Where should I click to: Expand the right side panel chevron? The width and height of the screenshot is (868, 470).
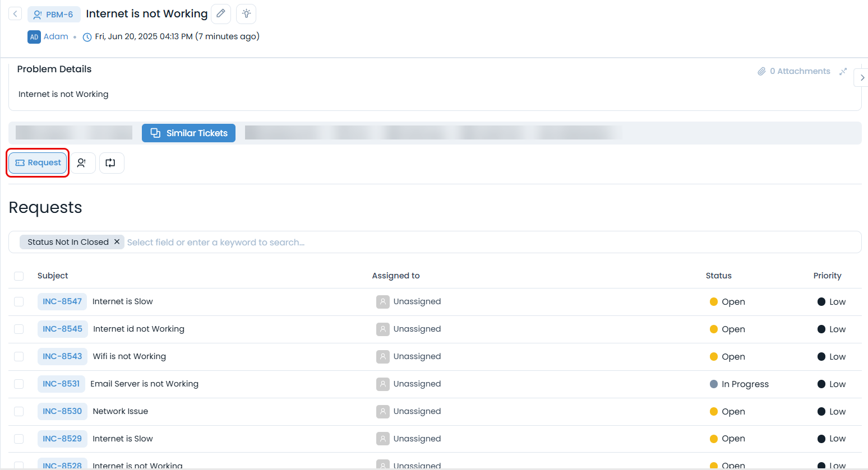coord(862,78)
